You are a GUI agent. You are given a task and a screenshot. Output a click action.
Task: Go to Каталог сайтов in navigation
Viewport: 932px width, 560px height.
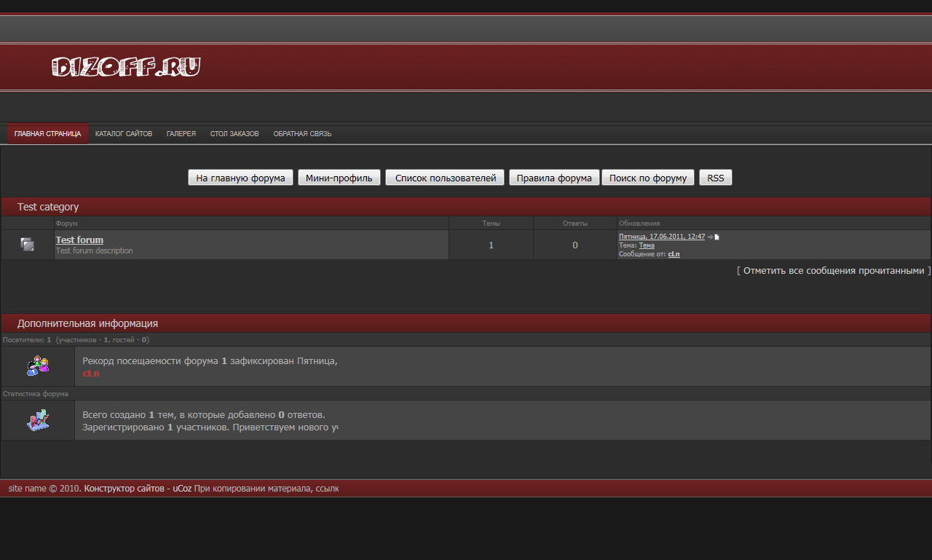coord(124,134)
